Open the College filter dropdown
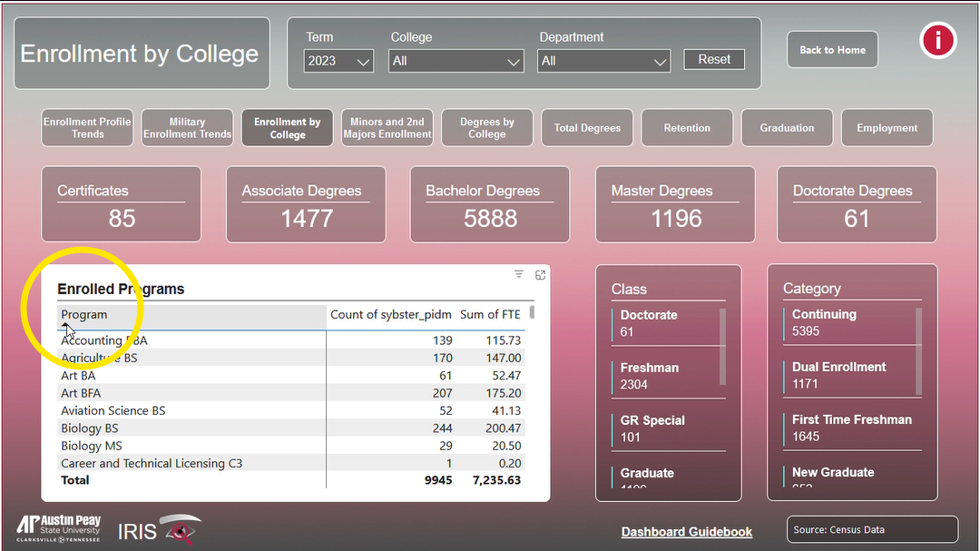This screenshot has width=980, height=551. [x=456, y=61]
